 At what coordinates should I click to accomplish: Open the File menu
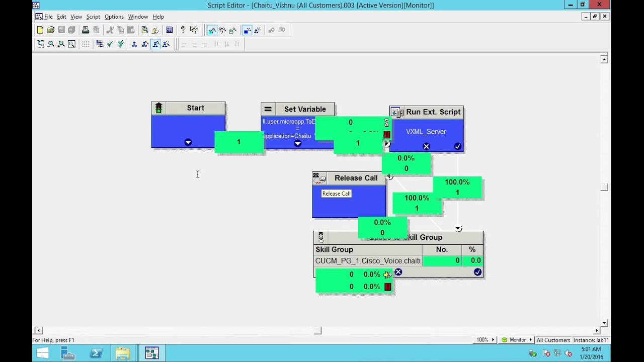click(x=48, y=17)
